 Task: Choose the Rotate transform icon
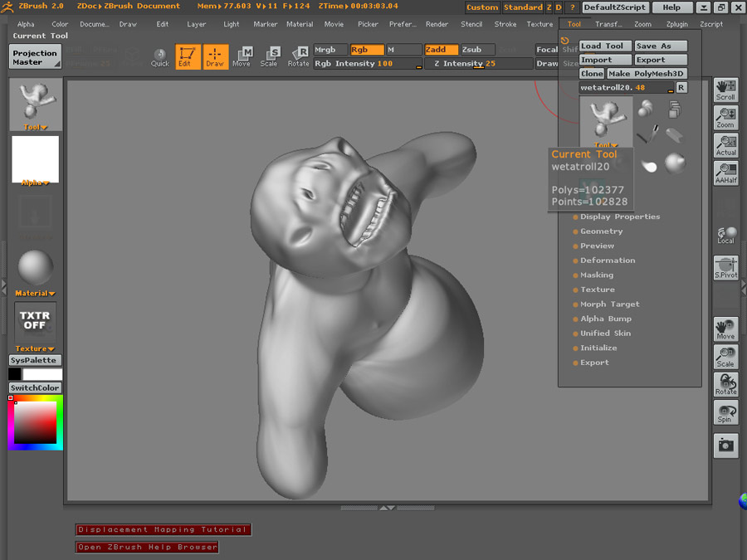coord(298,56)
